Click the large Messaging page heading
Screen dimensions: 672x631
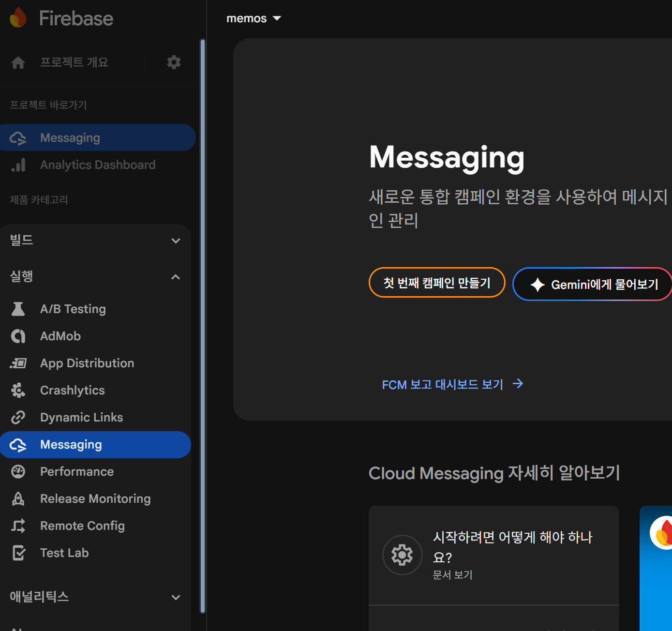coord(447,158)
